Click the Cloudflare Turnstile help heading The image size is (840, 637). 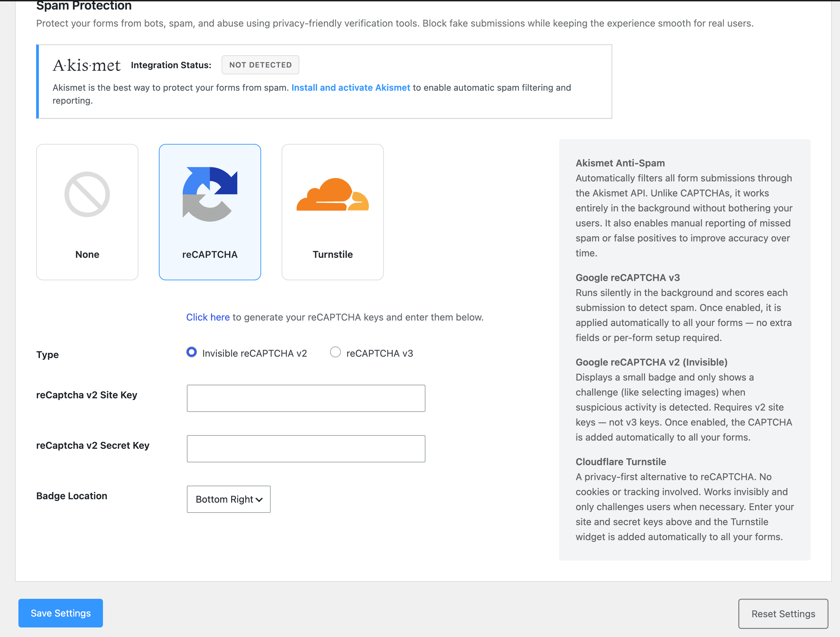(621, 461)
